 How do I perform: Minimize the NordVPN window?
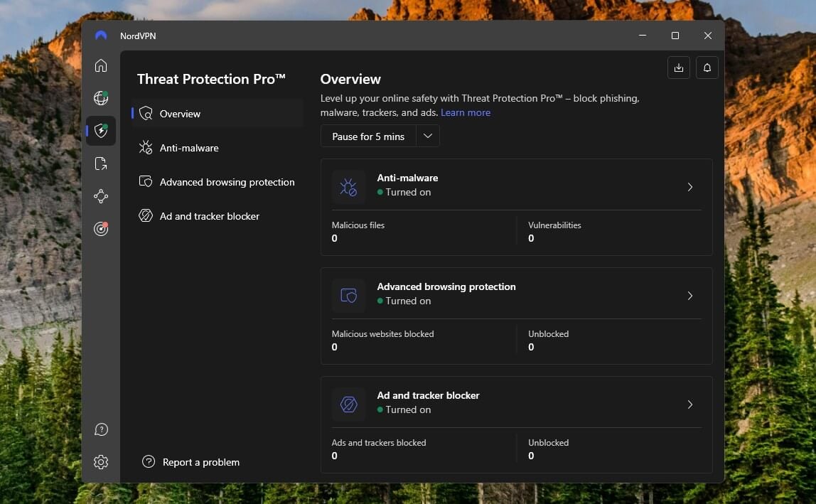point(643,36)
